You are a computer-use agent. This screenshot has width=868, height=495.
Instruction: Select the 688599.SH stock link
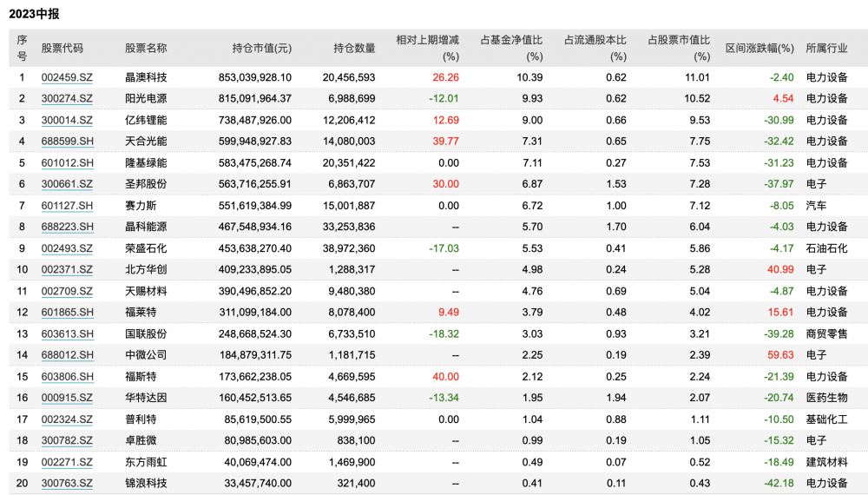click(67, 142)
